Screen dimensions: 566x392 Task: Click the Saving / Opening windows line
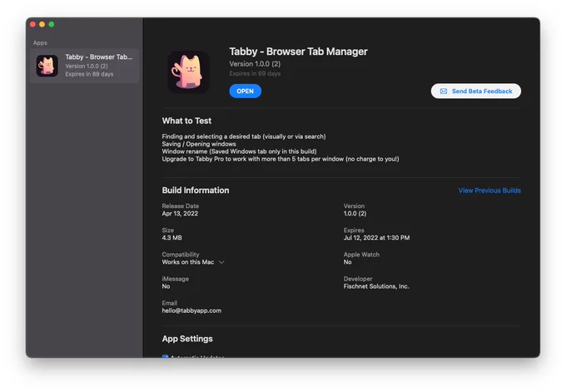click(x=199, y=144)
